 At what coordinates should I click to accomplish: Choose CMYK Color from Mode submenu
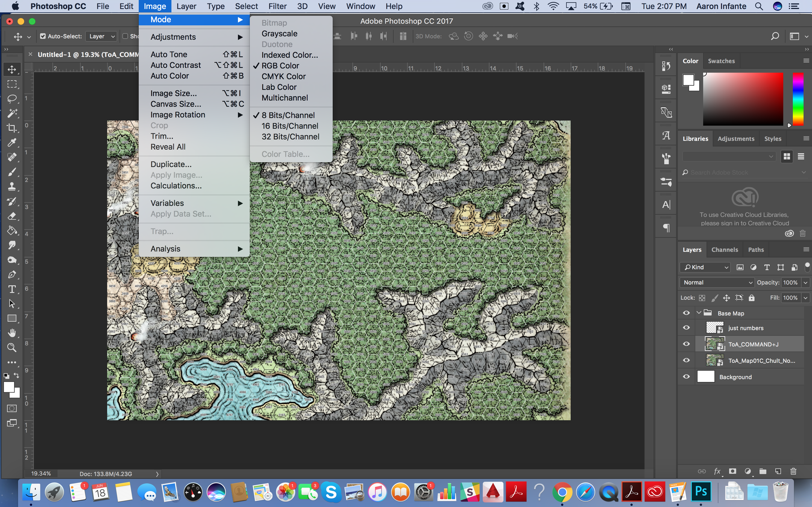(x=284, y=76)
